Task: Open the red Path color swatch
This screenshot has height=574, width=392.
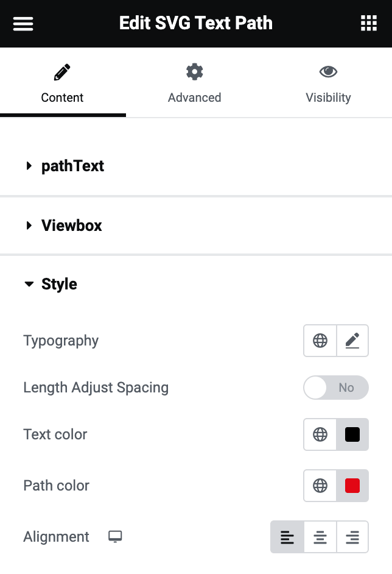Action: 352,486
